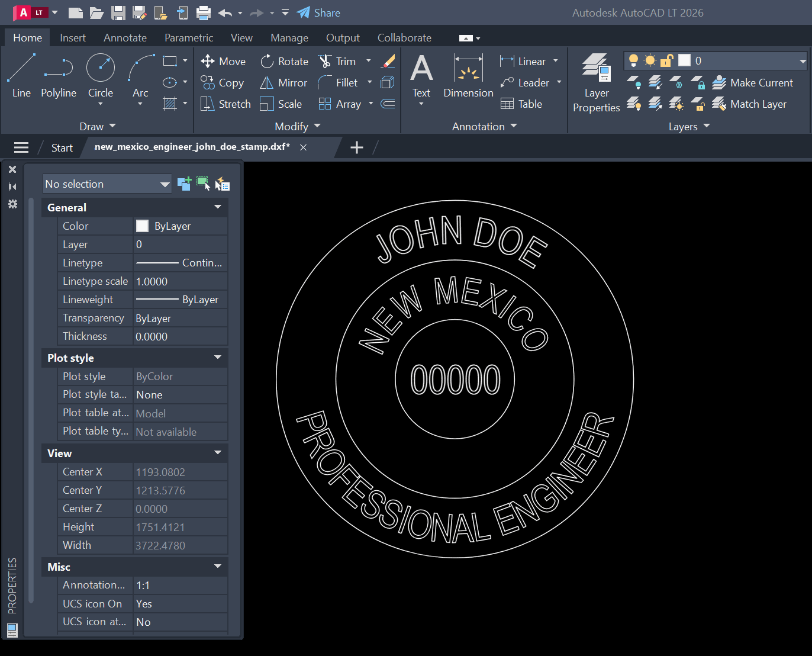Select the Text annotation tool

421,76
